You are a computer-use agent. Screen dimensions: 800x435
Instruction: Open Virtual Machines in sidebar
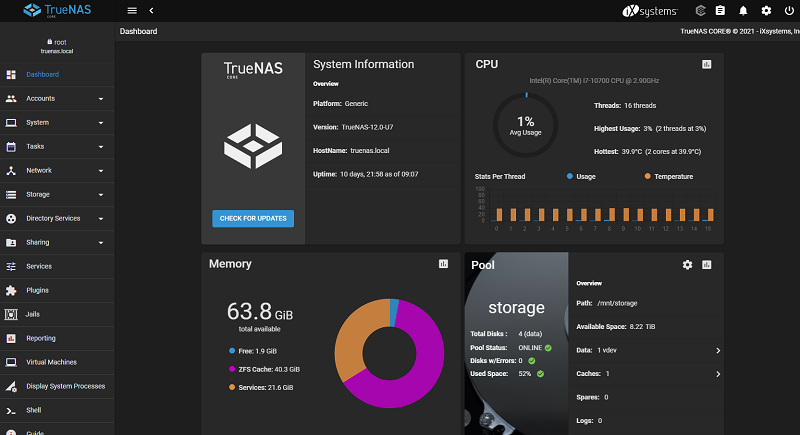[x=57, y=362]
